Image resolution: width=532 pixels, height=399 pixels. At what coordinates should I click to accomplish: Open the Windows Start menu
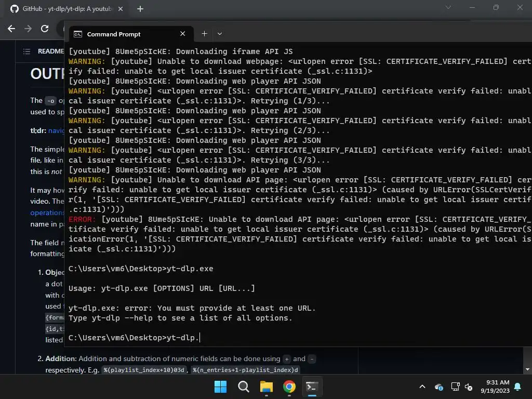tap(220, 387)
